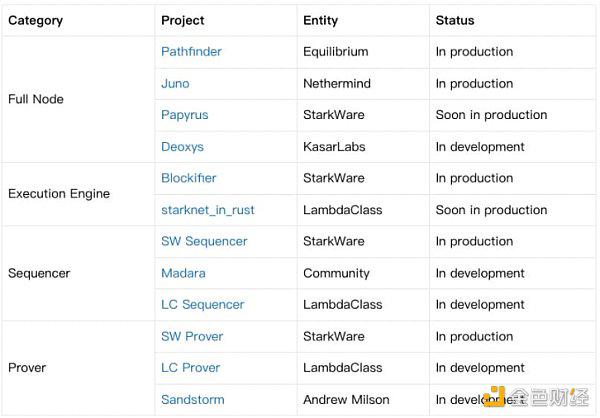
Task: Open the Madara project link
Action: tap(183, 273)
